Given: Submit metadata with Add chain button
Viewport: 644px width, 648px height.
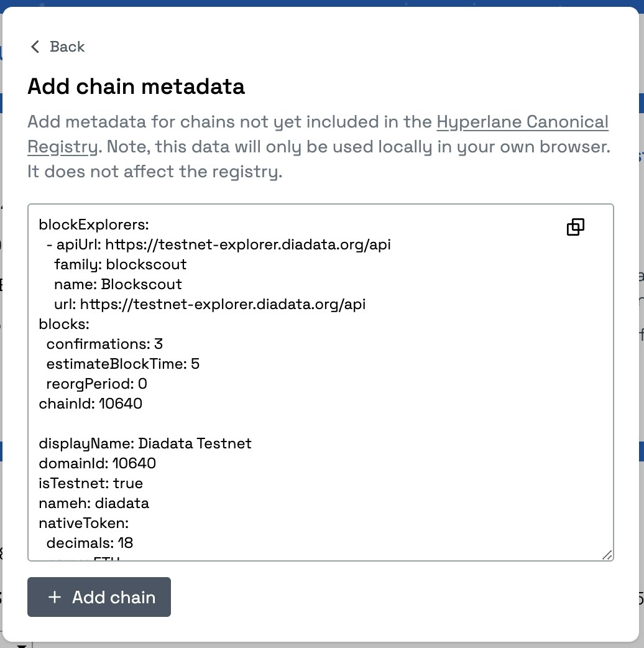Looking at the screenshot, I should [x=99, y=597].
